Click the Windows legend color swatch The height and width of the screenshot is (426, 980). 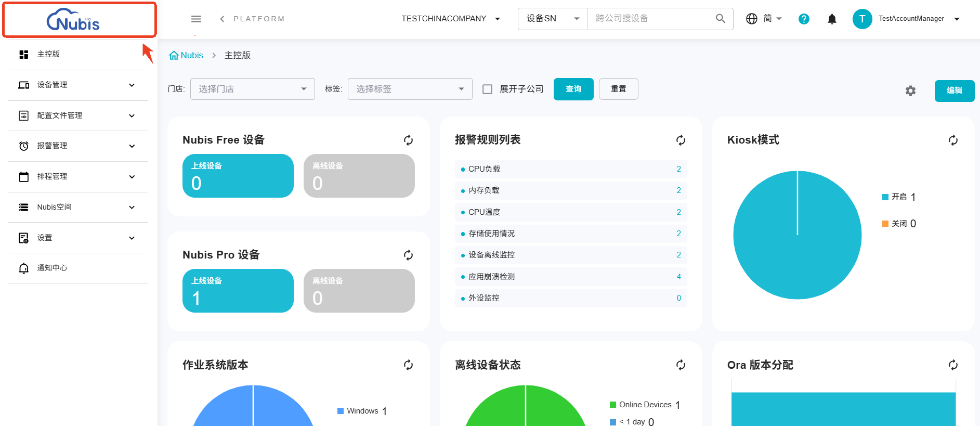[341, 411]
